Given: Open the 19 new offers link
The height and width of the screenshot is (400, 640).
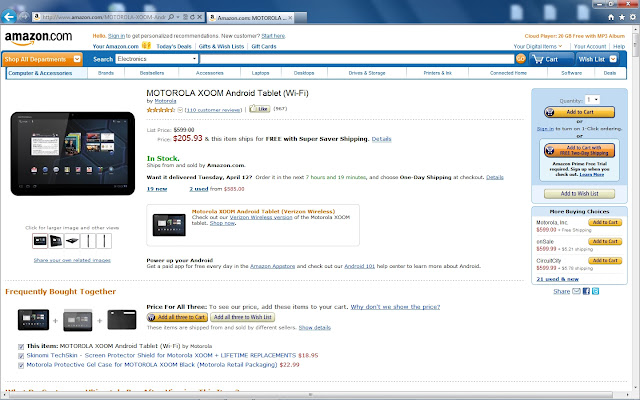Looking at the screenshot, I should pos(157,189).
